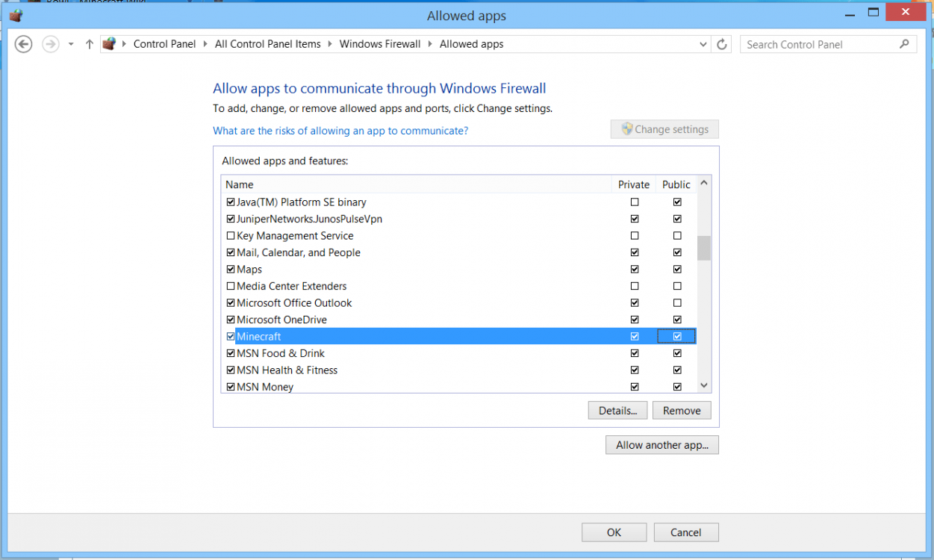Viewport: 934px width, 560px height.
Task: Click the search magnifier icon
Action: point(904,45)
